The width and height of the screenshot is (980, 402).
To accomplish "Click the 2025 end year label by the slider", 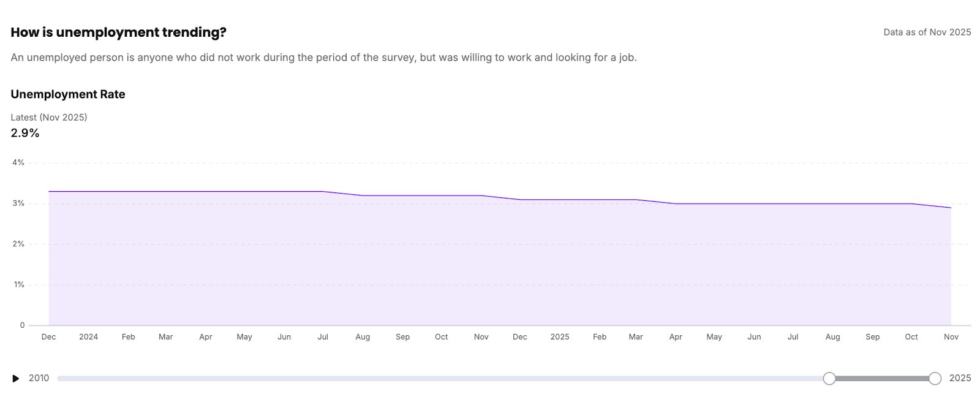I will point(960,378).
